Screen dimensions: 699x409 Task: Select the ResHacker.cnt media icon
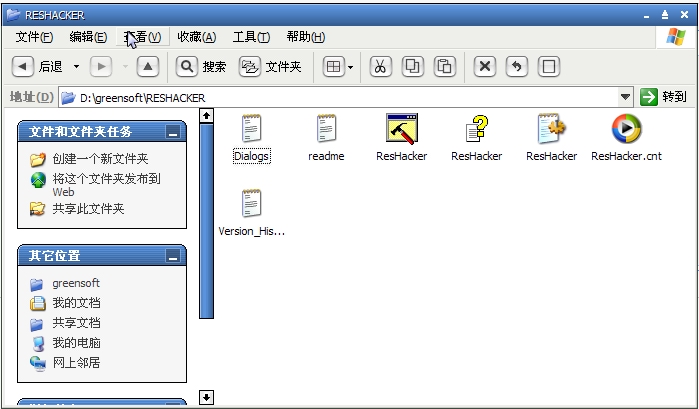click(x=626, y=128)
